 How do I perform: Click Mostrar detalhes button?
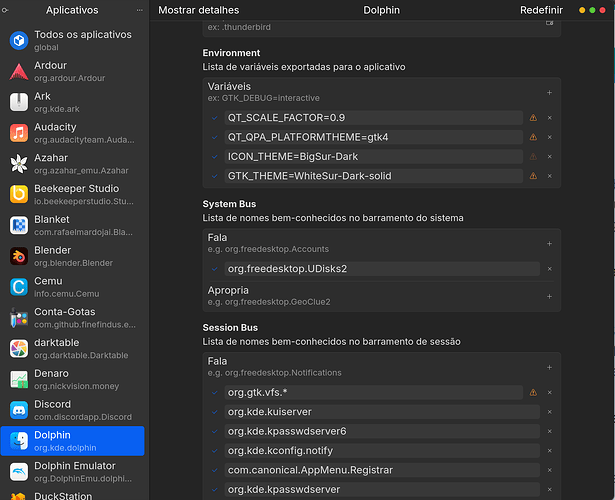[198, 10]
